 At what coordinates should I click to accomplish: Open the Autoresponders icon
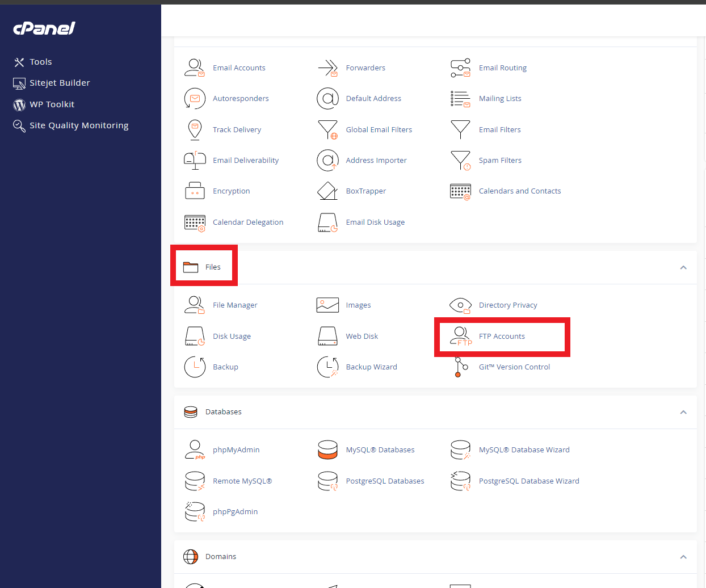(195, 98)
